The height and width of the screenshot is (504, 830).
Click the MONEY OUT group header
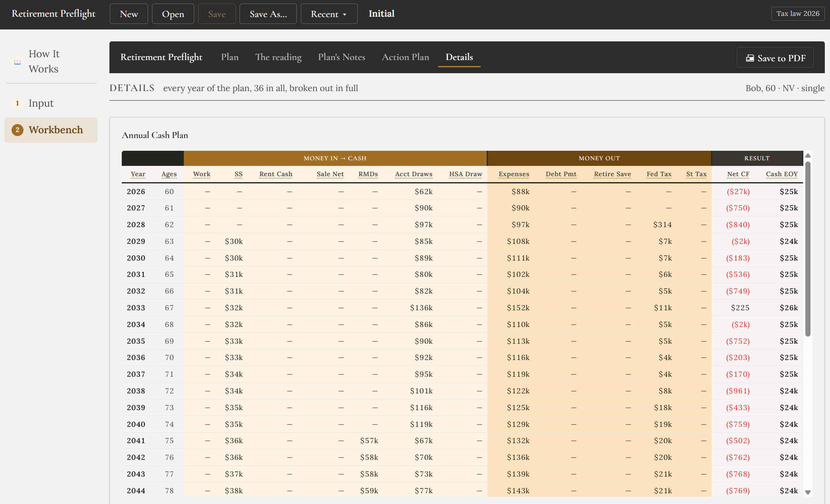pos(599,158)
